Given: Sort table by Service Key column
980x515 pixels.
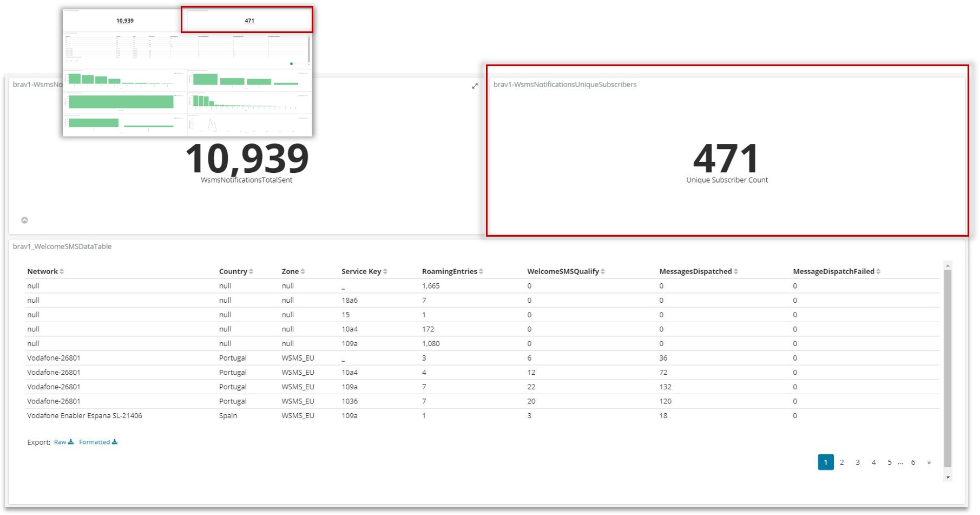Looking at the screenshot, I should [385, 272].
